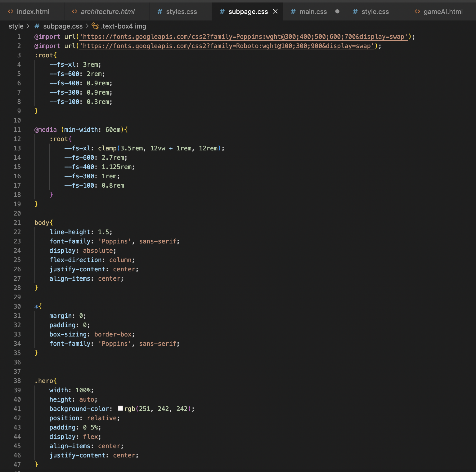This screenshot has height=472, width=476.
Task: Click the CSS hash icon on main.css tab
Action: tap(293, 11)
